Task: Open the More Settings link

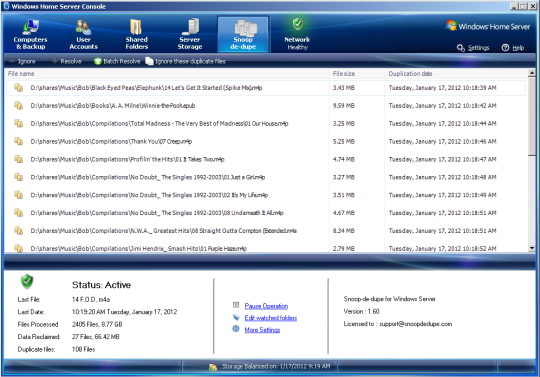Action: (x=262, y=330)
